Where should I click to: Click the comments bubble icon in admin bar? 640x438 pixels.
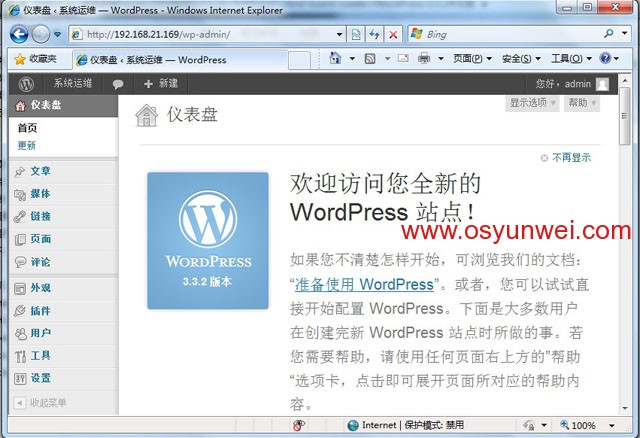point(118,84)
